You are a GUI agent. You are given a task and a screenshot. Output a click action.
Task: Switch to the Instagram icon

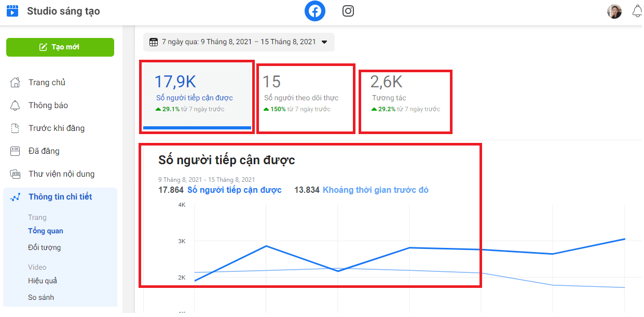click(x=348, y=11)
